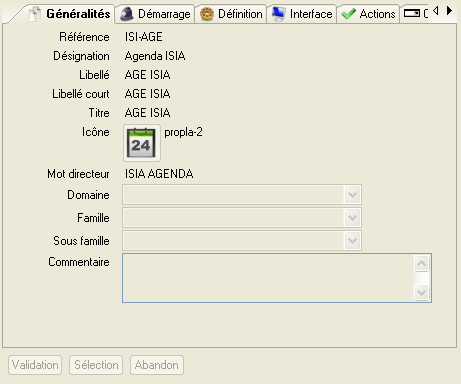Switch to the Démarrage tab
Screen dimensions: 461x384
coord(155,14)
